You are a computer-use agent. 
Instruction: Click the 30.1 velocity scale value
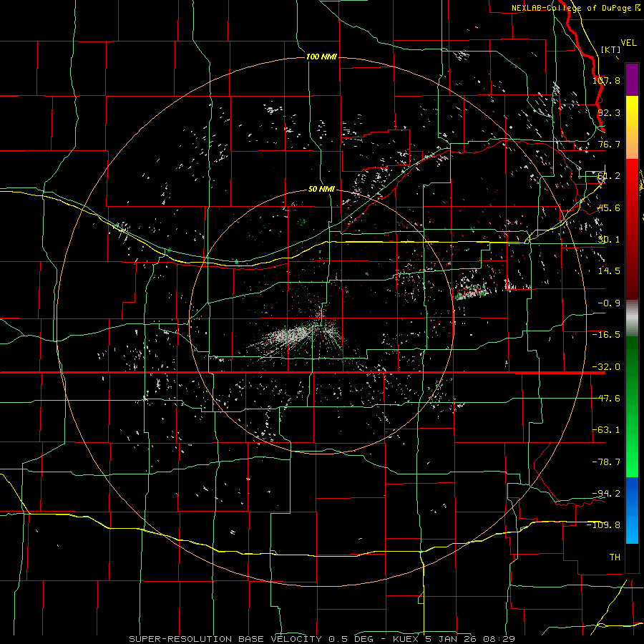609,240
